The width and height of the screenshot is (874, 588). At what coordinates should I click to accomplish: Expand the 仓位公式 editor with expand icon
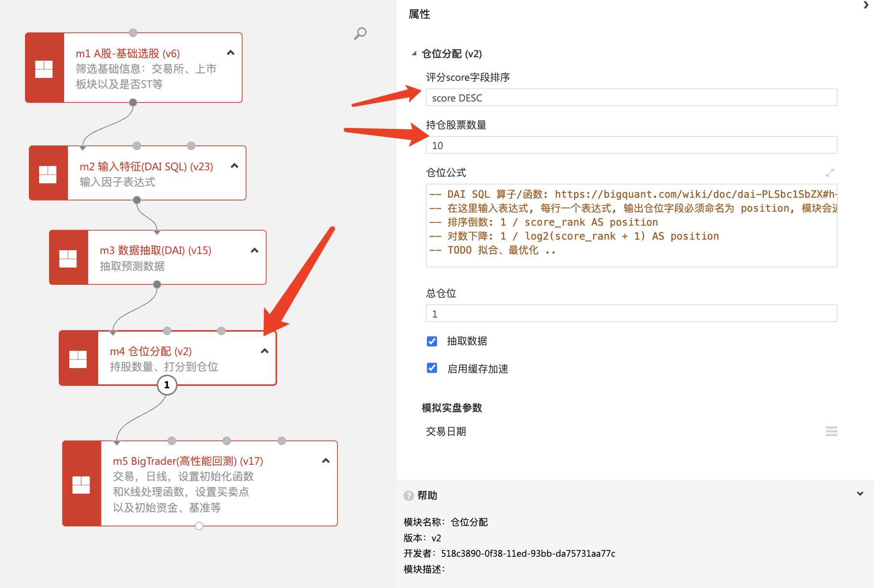830,172
